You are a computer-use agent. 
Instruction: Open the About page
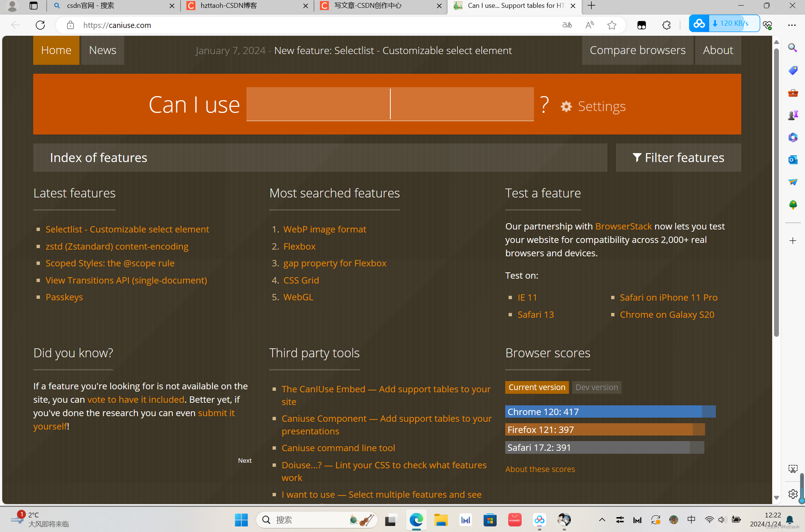[718, 50]
